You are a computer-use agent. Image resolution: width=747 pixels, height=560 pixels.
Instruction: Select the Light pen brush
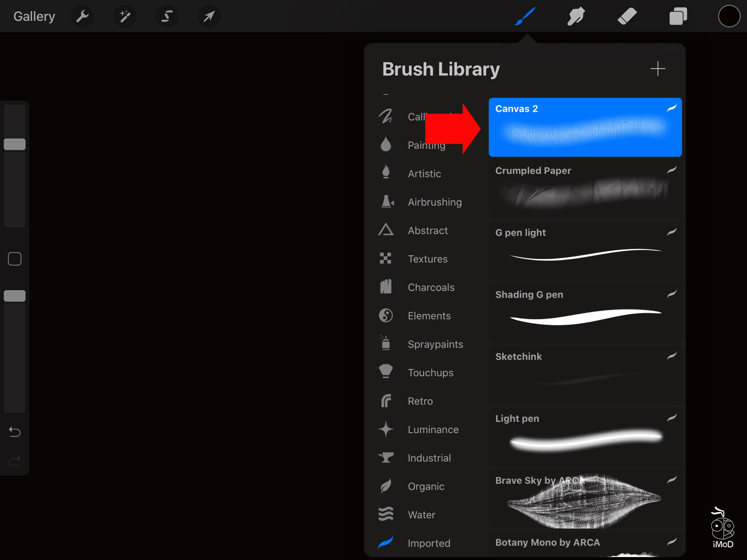[584, 437]
